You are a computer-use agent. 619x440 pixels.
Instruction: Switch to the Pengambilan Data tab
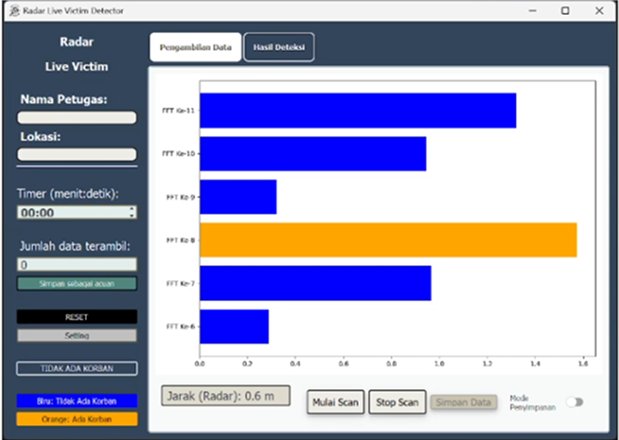click(195, 47)
